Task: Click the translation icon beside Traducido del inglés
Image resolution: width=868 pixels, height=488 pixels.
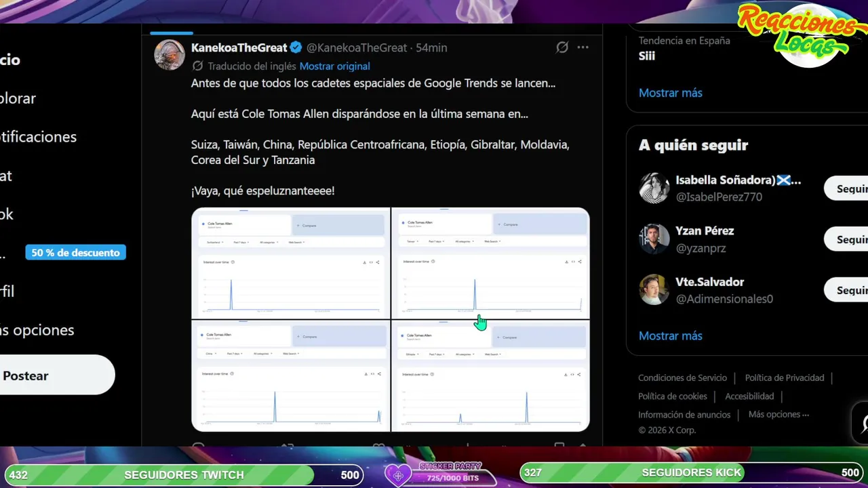Action: pyautogui.click(x=197, y=66)
